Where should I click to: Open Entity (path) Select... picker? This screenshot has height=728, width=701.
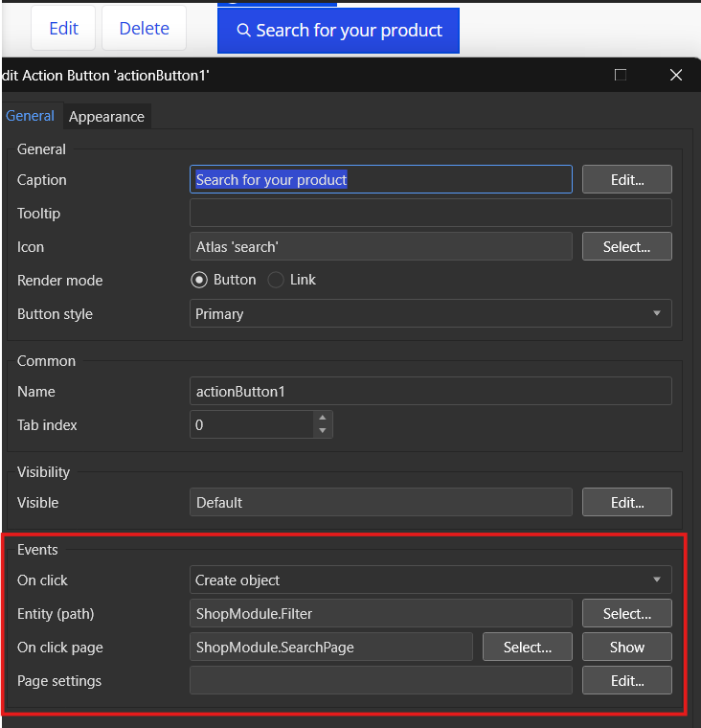(x=626, y=613)
